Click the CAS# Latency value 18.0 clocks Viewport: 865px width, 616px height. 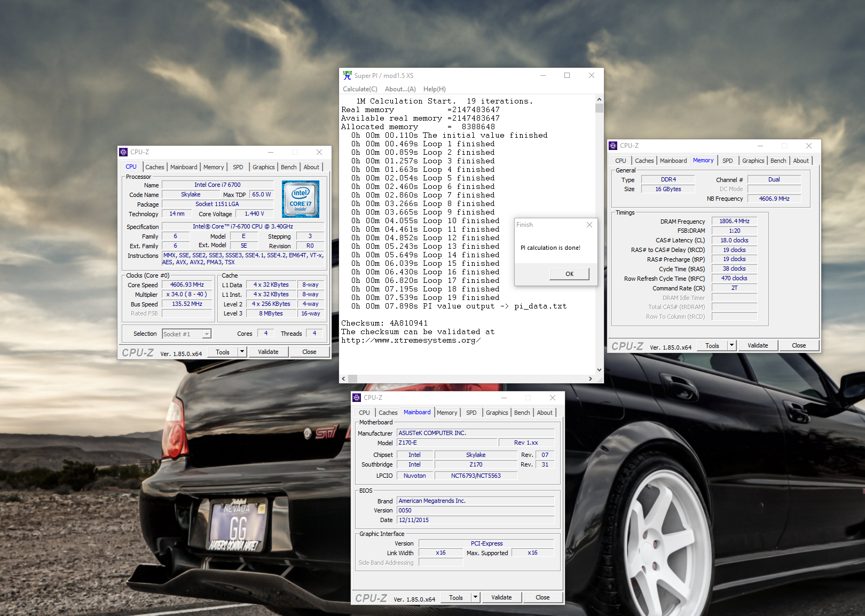[x=734, y=240]
